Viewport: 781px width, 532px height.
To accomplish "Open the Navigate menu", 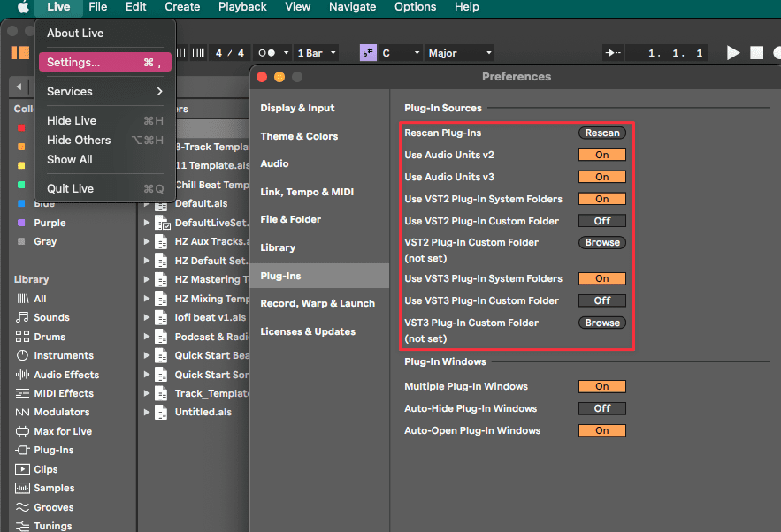I will pyautogui.click(x=352, y=7).
